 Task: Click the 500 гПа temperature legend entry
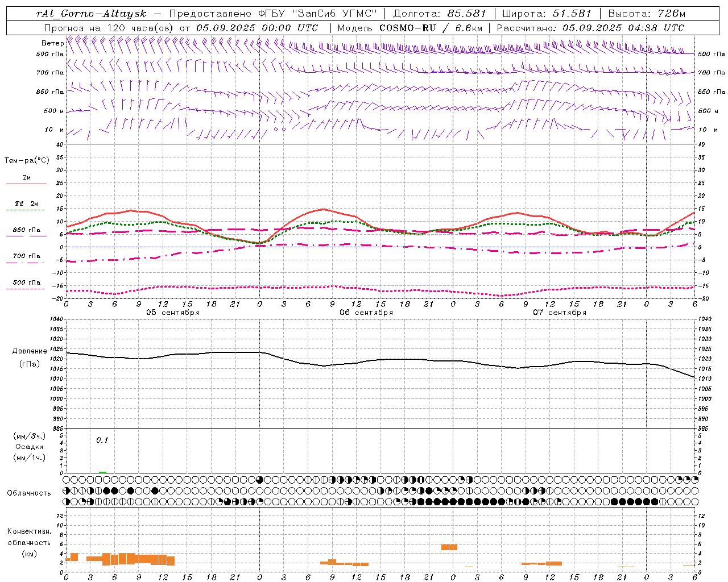pos(27,282)
